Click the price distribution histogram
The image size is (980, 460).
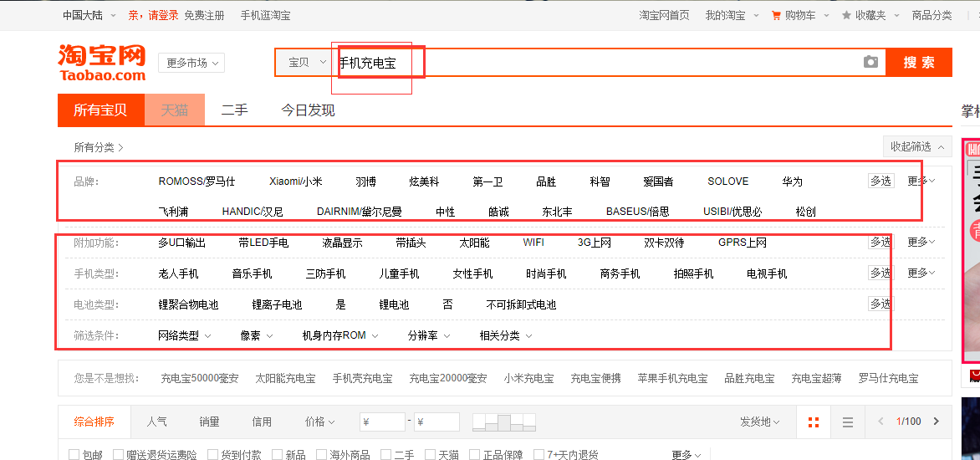pos(504,422)
